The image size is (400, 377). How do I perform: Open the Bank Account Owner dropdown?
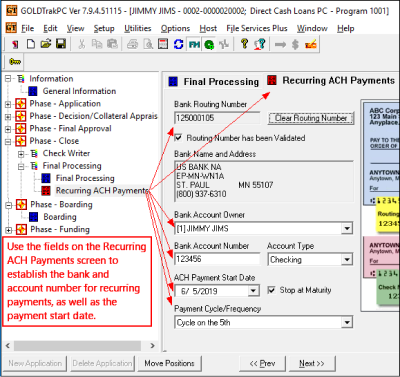(347, 229)
